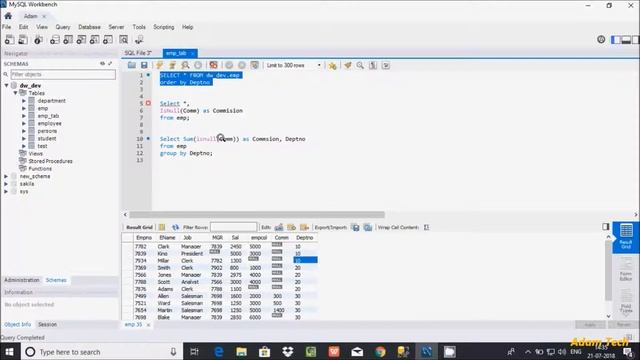Open the Database menu
The image size is (640, 360).
tap(89, 27)
